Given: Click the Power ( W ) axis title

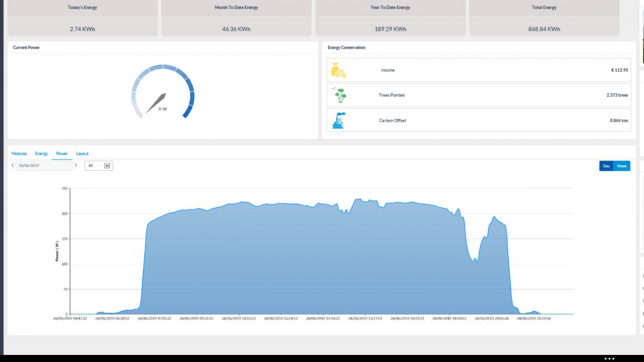Looking at the screenshot, I should 57,251.
